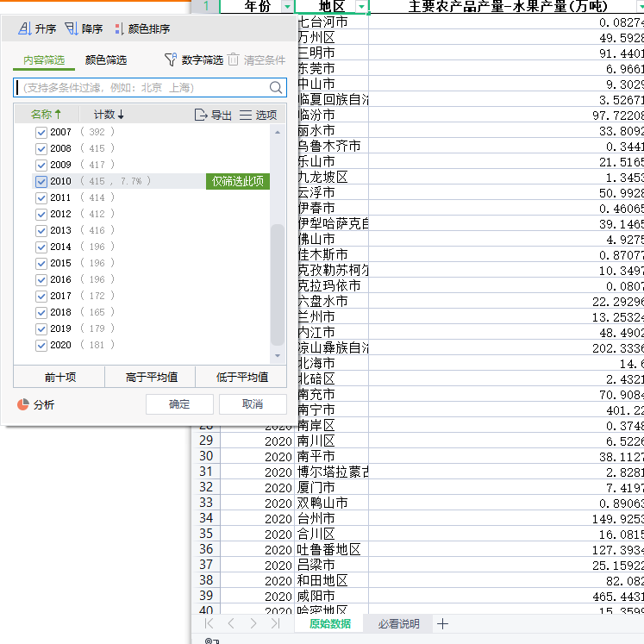Sort list by 名称 column header
This screenshot has width=644, height=644.
46,115
